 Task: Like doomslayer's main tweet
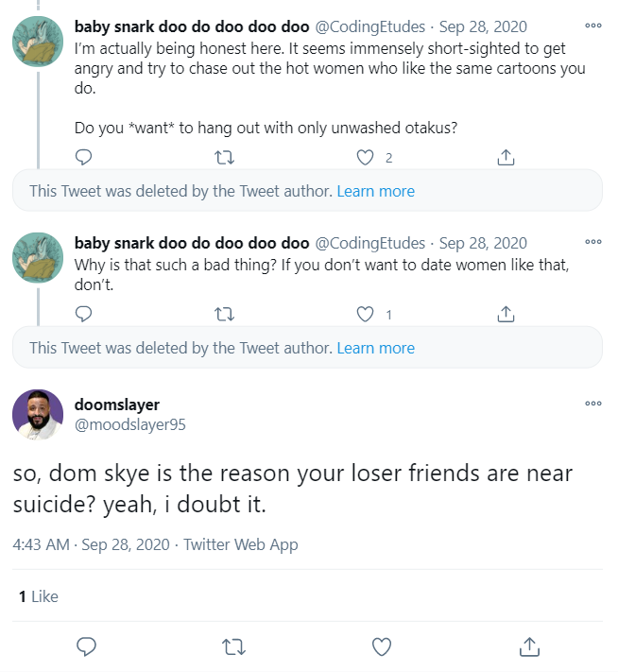[x=382, y=647]
